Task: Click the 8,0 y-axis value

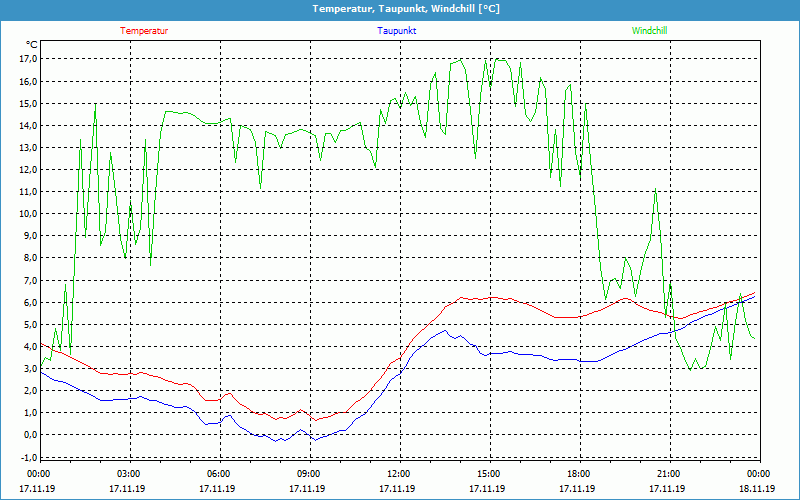Action: pos(31,258)
